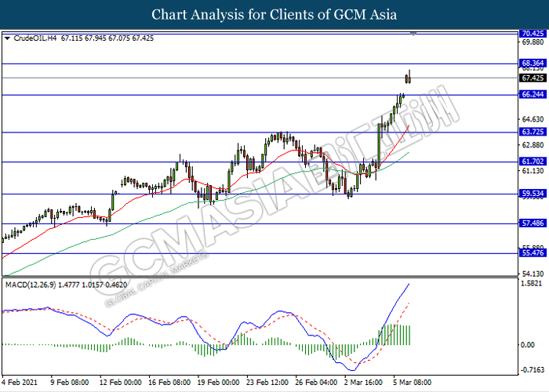
Task: Click the 59.534 price level label
Action: click(533, 194)
